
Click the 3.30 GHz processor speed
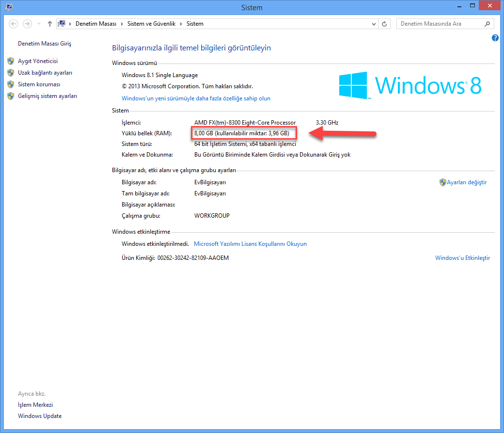point(327,123)
